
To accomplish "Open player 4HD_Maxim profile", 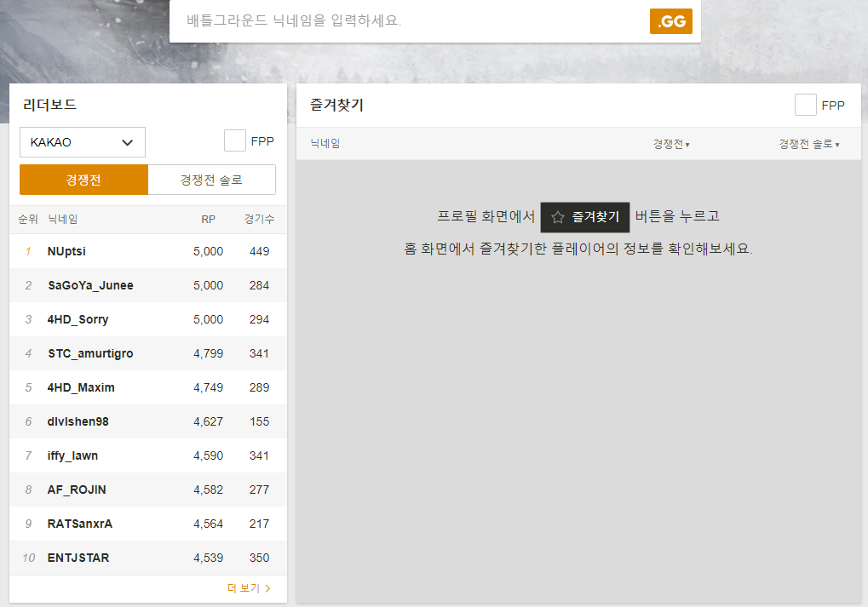I will pyautogui.click(x=81, y=387).
